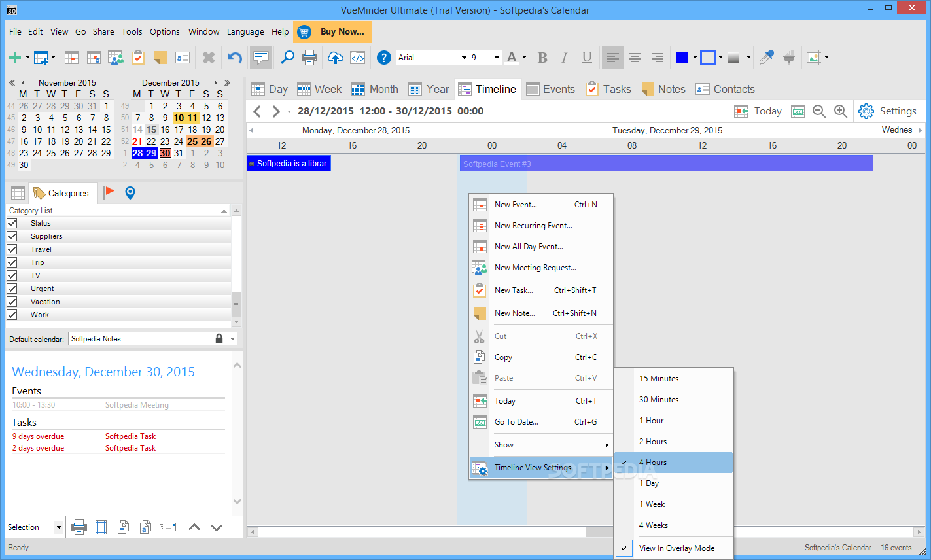The width and height of the screenshot is (931, 560).
Task: Open the timeline Settings button
Action: [887, 111]
